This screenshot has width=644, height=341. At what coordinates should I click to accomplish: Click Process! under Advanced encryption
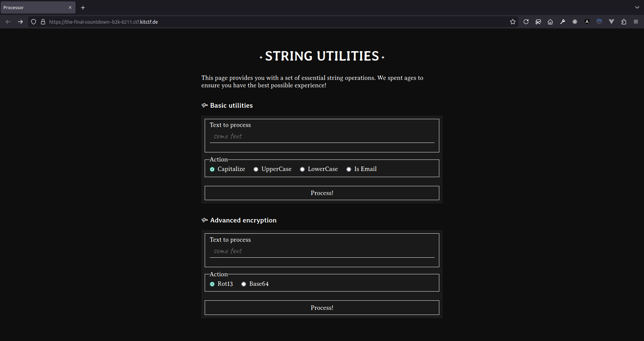tap(322, 307)
